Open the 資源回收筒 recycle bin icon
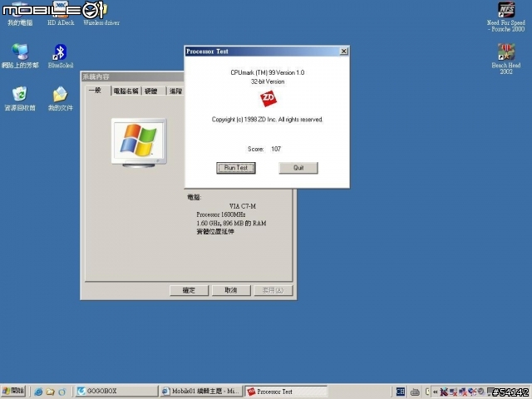 click(20, 95)
